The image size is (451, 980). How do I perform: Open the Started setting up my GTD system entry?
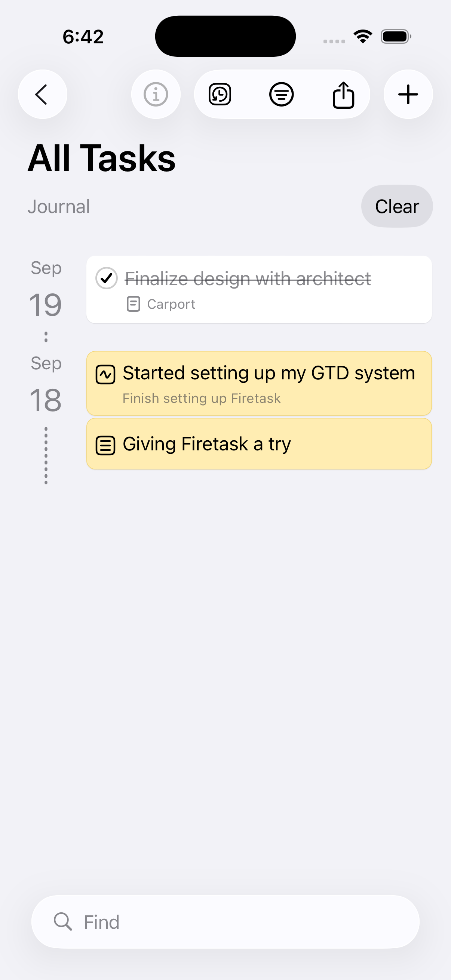tap(269, 373)
